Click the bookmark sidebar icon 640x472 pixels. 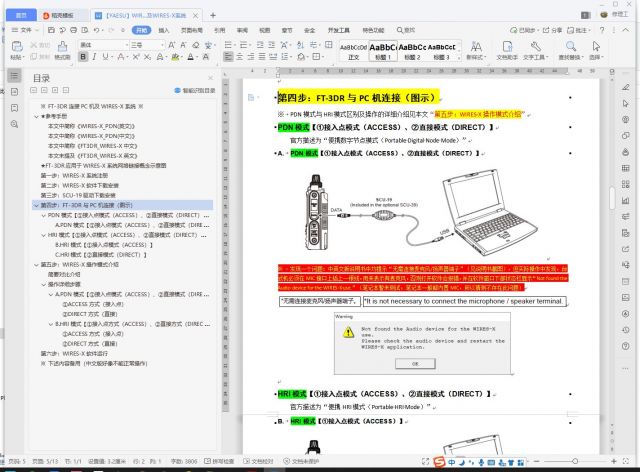coord(14,108)
